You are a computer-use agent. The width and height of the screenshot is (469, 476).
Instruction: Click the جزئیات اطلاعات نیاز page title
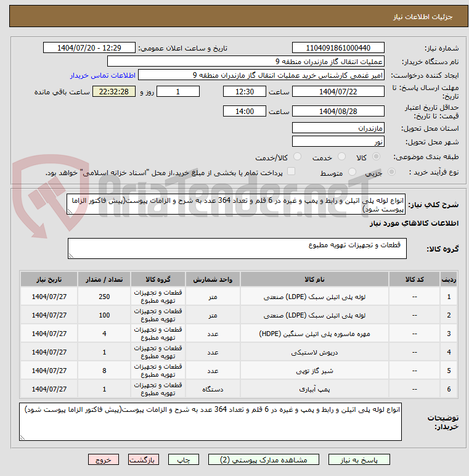tap(423, 17)
